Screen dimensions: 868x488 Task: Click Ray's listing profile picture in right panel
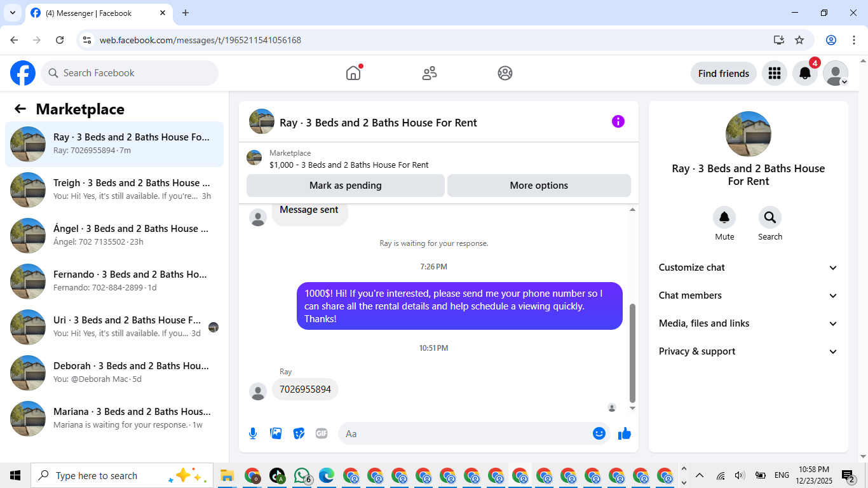[749, 134]
